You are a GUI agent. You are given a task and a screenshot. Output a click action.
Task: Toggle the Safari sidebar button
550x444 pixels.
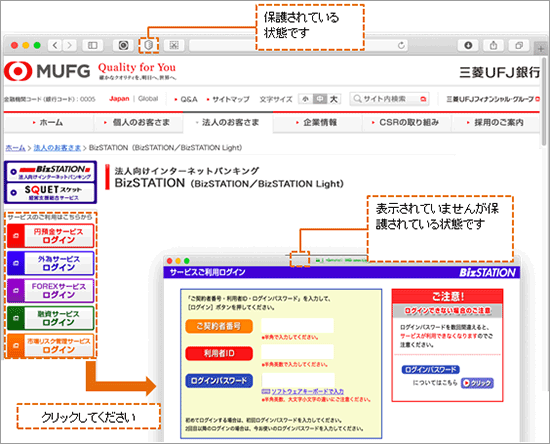point(93,45)
